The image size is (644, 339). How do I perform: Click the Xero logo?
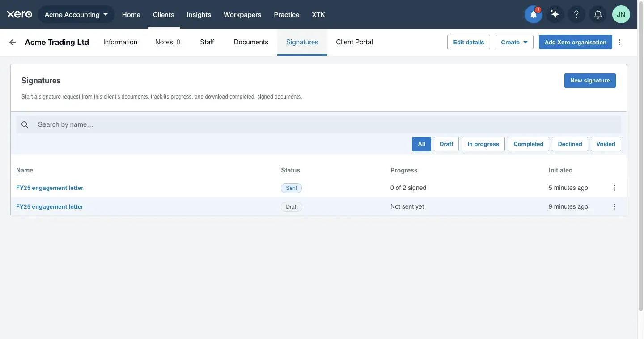(x=19, y=14)
